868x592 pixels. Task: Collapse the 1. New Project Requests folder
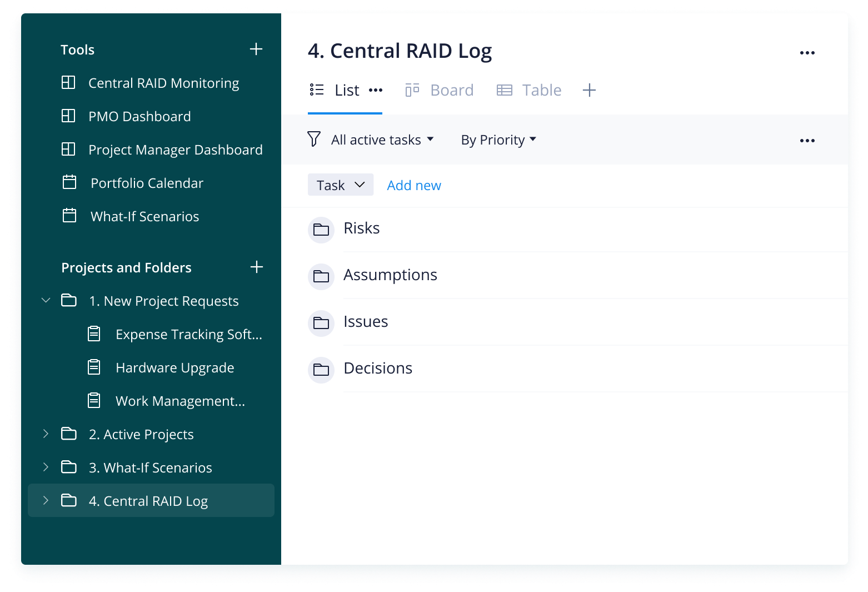46,300
